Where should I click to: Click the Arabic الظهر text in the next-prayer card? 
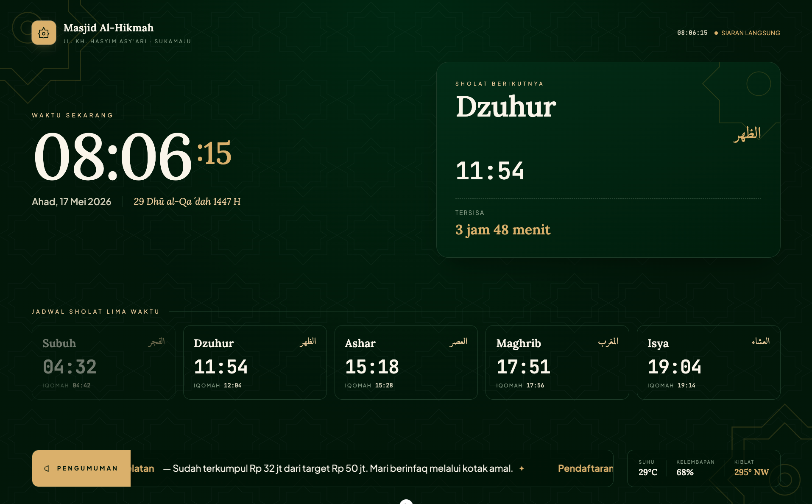click(747, 134)
